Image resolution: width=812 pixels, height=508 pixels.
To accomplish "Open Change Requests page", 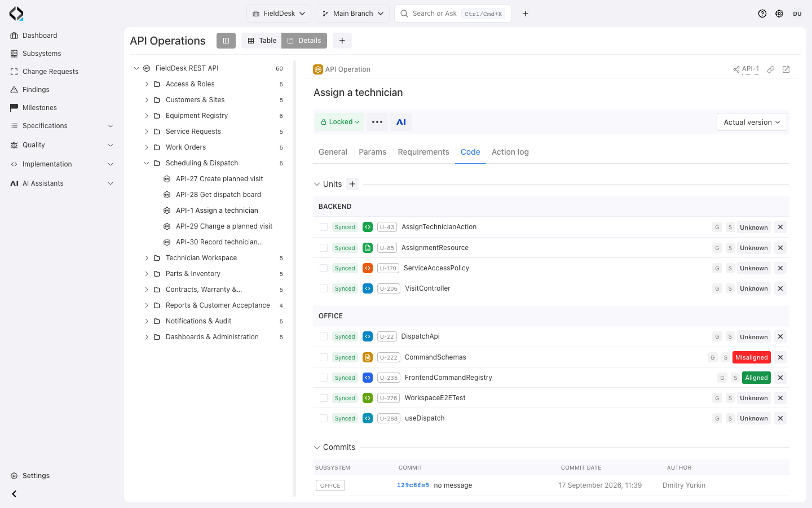I will 50,72.
